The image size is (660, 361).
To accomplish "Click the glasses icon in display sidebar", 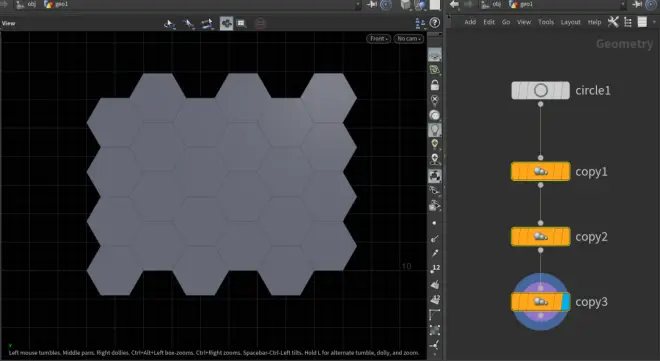I will [435, 191].
